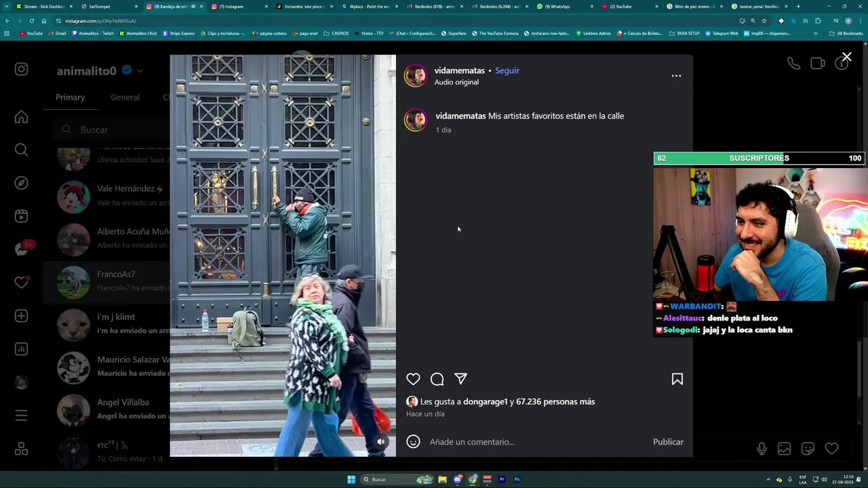Click the sticker icon in chat composer
This screenshot has width=868, height=488.
pyautogui.click(x=808, y=449)
